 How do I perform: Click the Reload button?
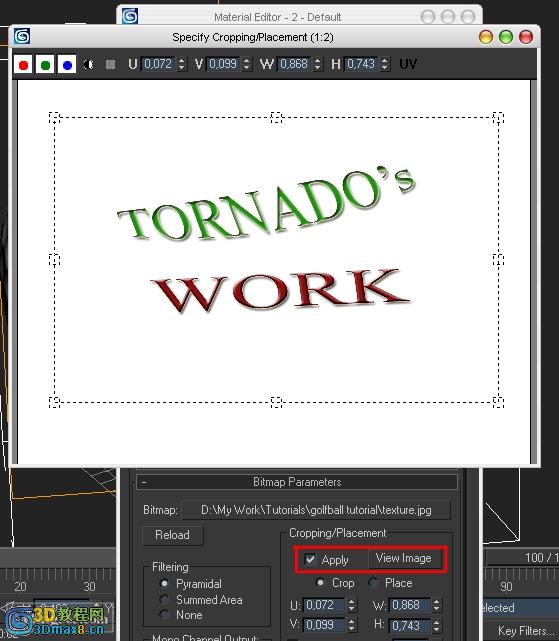(x=173, y=535)
